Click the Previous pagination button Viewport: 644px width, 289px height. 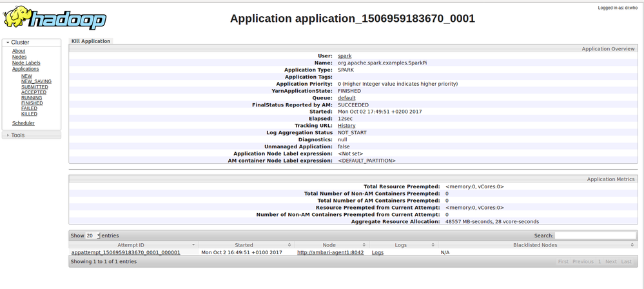pyautogui.click(x=583, y=262)
